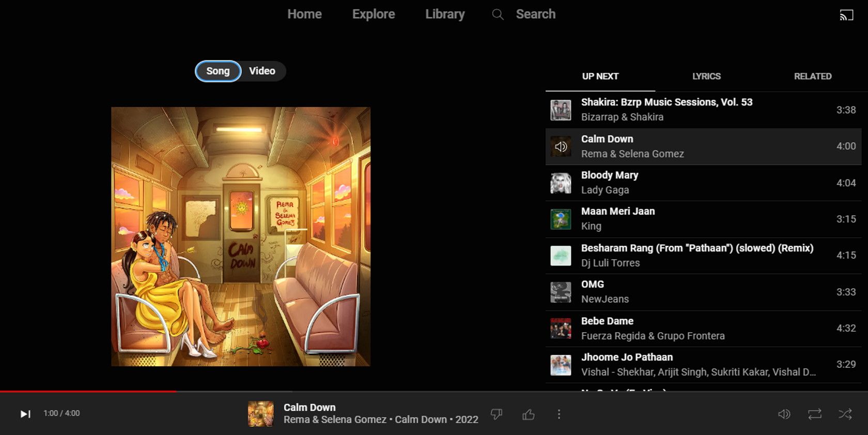Click Vishal - Shekhar artists line
Viewport: 868px width, 435px height.
point(699,372)
